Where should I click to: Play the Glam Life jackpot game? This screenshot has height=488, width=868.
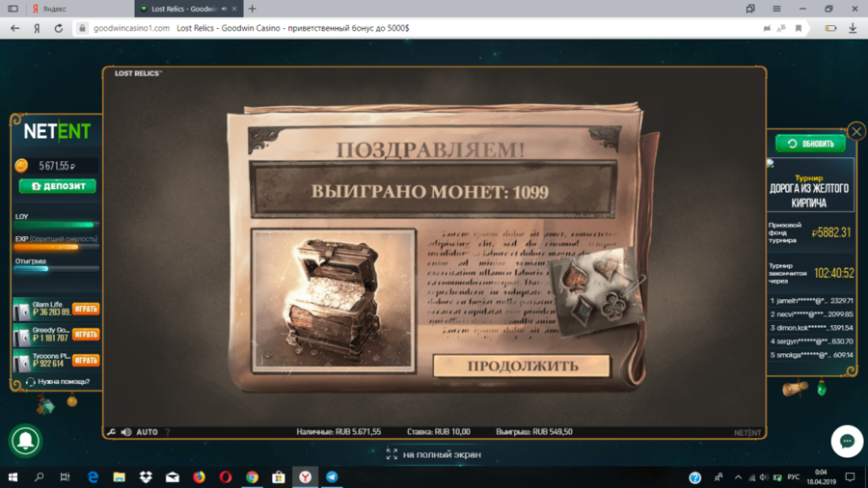pyautogui.click(x=86, y=310)
